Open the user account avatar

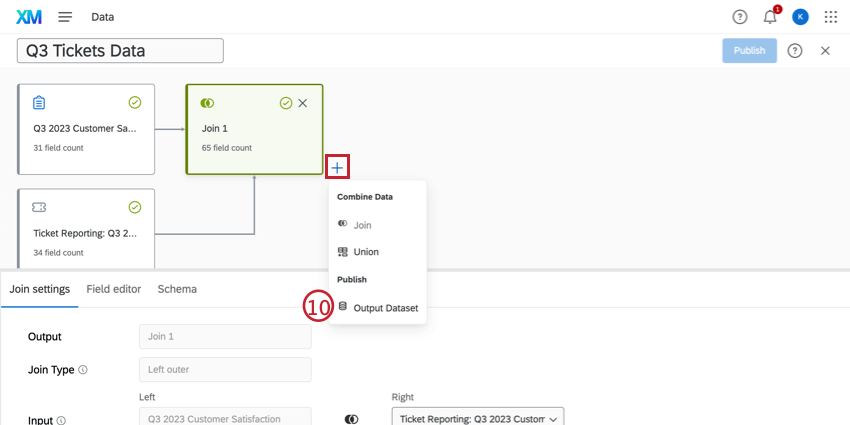[800, 17]
